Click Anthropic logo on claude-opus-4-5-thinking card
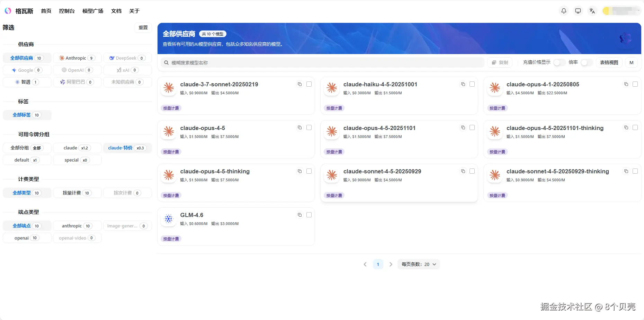Image resolution: width=644 pixels, height=320 pixels. tap(169, 175)
